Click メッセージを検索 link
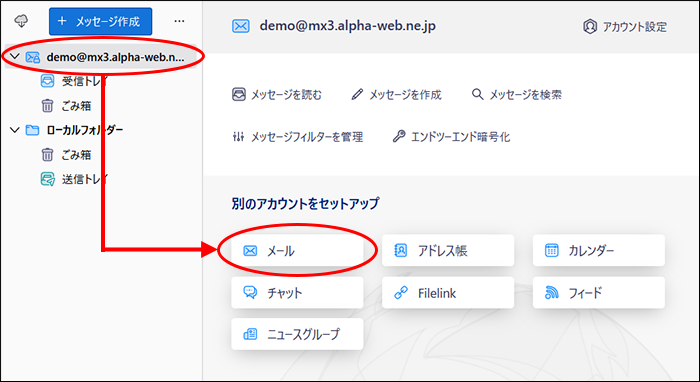700x382 pixels. click(x=517, y=95)
